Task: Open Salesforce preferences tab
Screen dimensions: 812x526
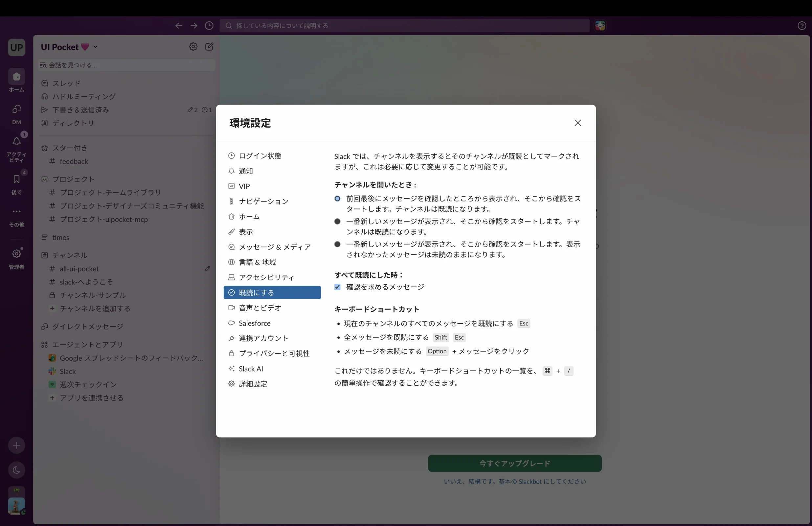Action: [x=272, y=323]
